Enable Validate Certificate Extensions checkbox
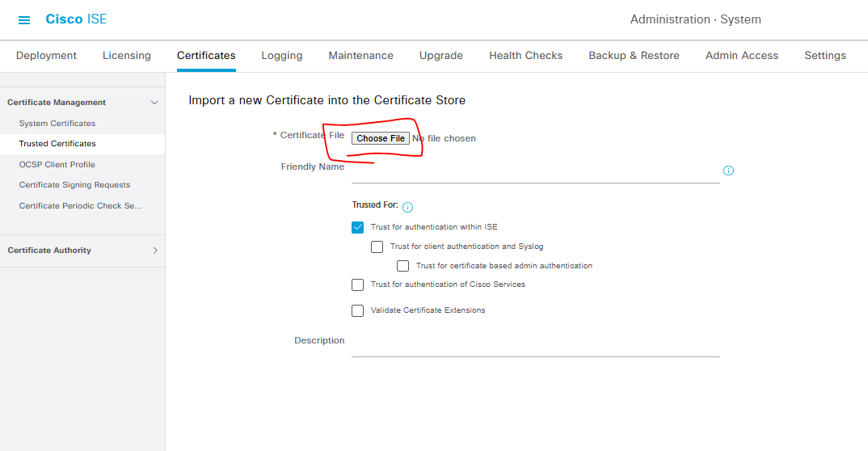The height and width of the screenshot is (451, 868). (357, 310)
